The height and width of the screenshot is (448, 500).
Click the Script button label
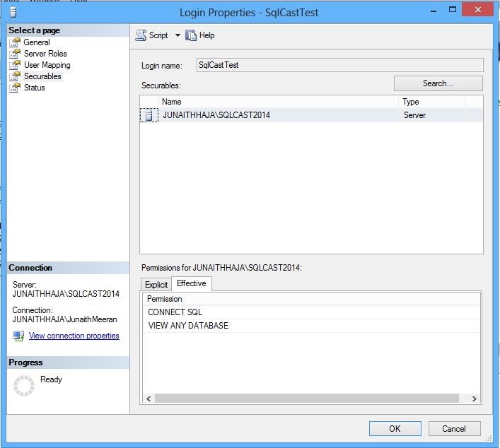pos(158,35)
